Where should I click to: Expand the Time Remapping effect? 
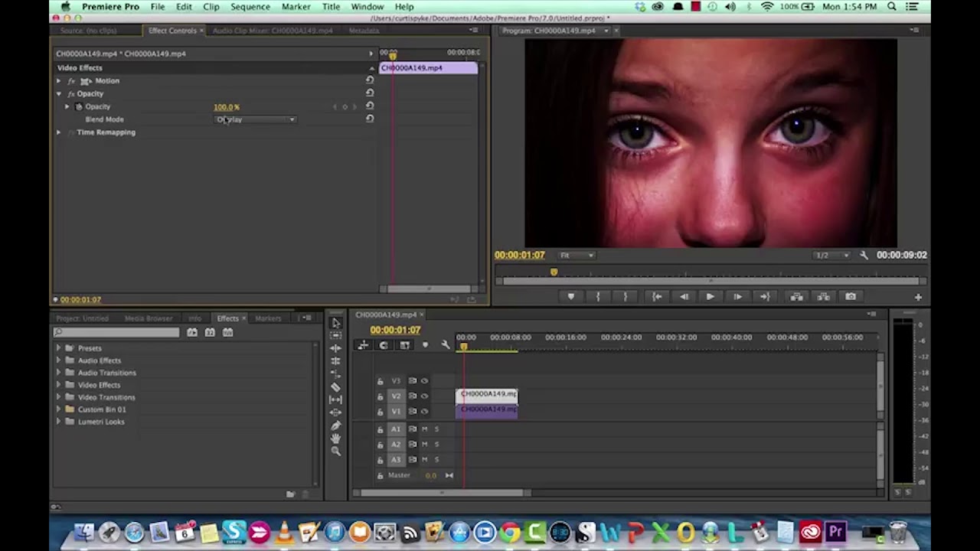coord(58,132)
